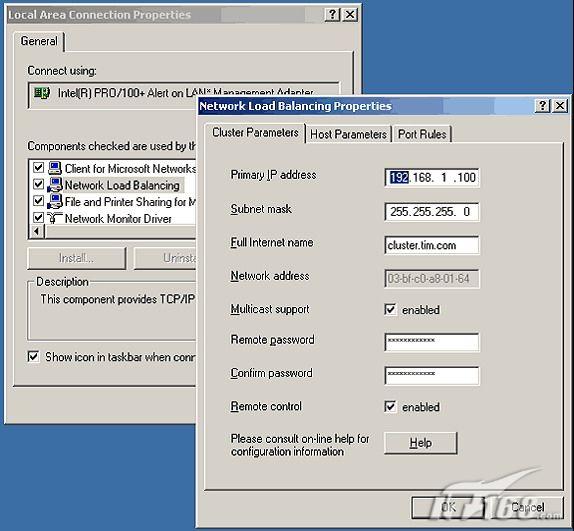Uncheck Show icon in taskbar when connected
This screenshot has height=531, width=574.
(x=33, y=356)
